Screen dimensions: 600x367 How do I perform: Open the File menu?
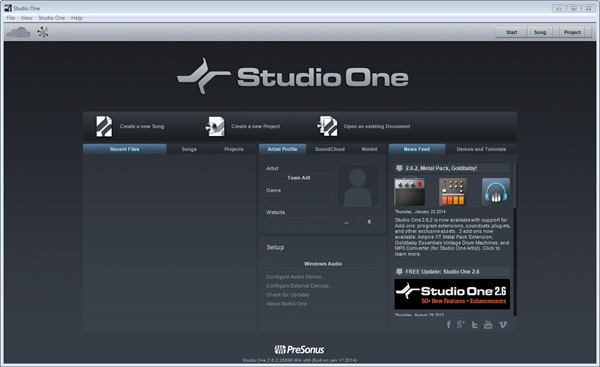point(11,18)
